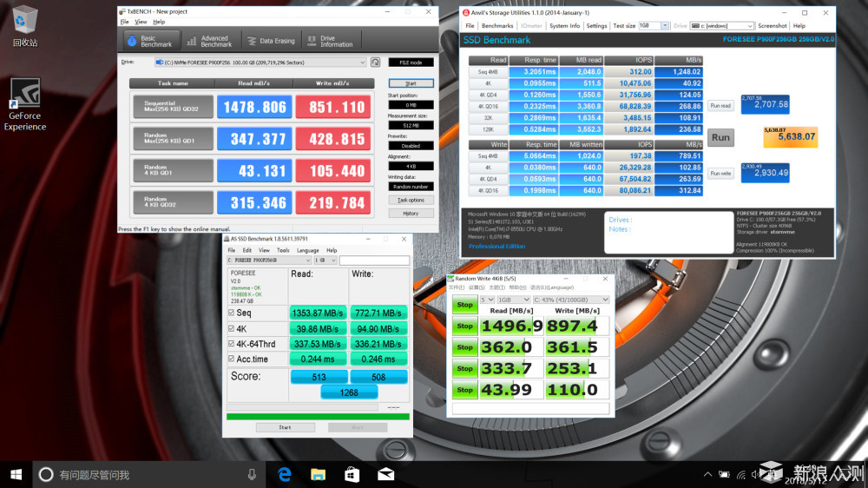Image resolution: width=868 pixels, height=488 pixels.
Task: Click the microphone icon in the search box
Action: click(x=252, y=474)
